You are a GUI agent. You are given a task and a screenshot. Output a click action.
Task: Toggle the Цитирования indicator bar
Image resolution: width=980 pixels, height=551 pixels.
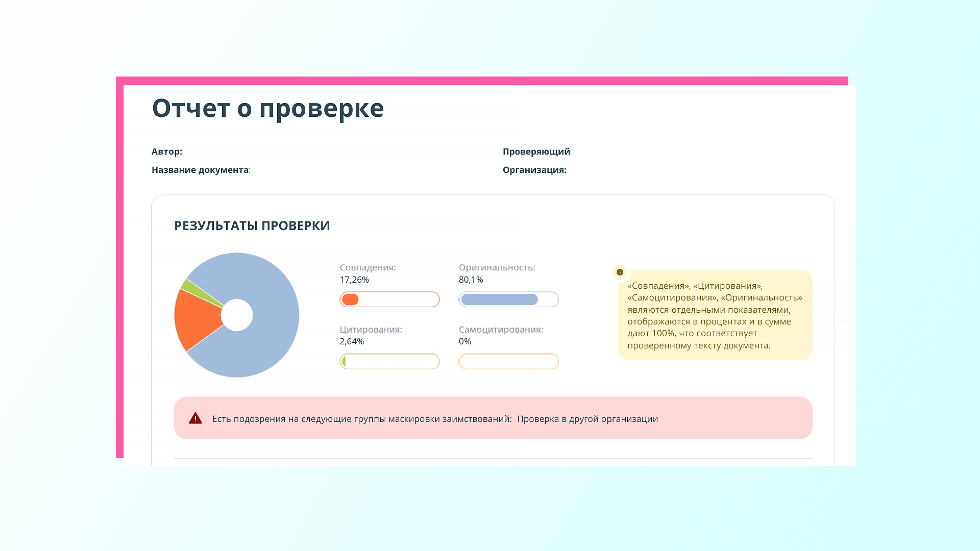click(x=389, y=361)
